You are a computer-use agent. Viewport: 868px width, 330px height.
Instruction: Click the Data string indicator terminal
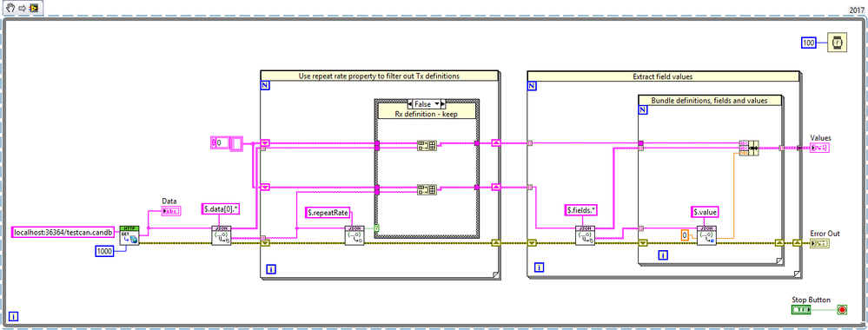[171, 210]
